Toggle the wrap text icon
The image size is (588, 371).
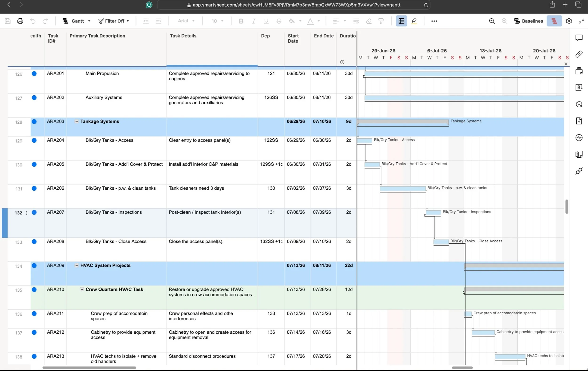[x=356, y=21]
